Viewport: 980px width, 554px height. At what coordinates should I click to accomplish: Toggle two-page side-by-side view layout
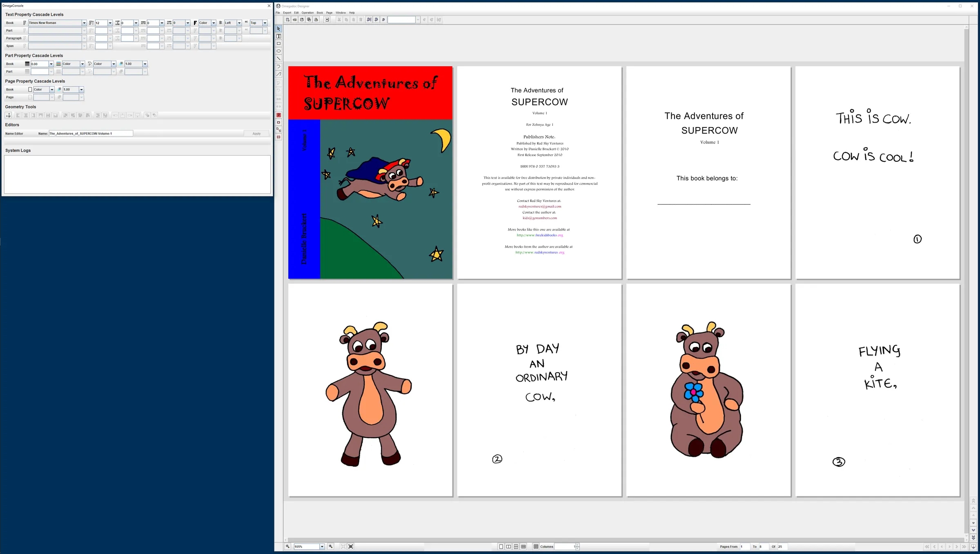(x=508, y=547)
